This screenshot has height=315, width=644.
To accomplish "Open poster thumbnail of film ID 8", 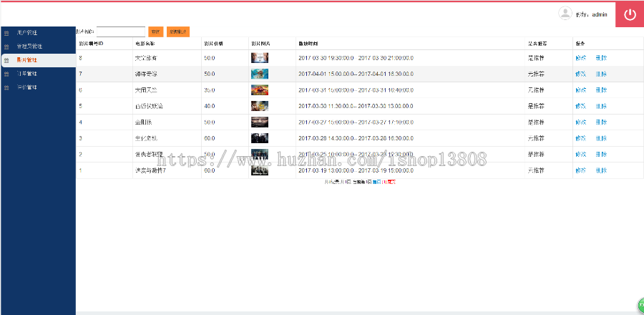I will [260, 58].
